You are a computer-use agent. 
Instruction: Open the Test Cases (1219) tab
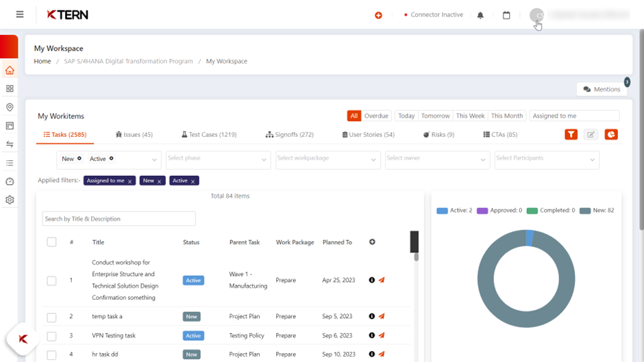[209, 135]
